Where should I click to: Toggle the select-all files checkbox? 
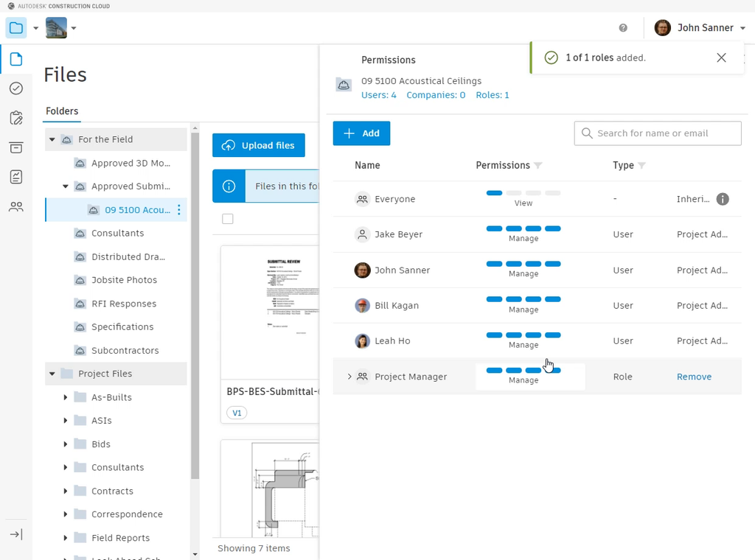tap(228, 219)
